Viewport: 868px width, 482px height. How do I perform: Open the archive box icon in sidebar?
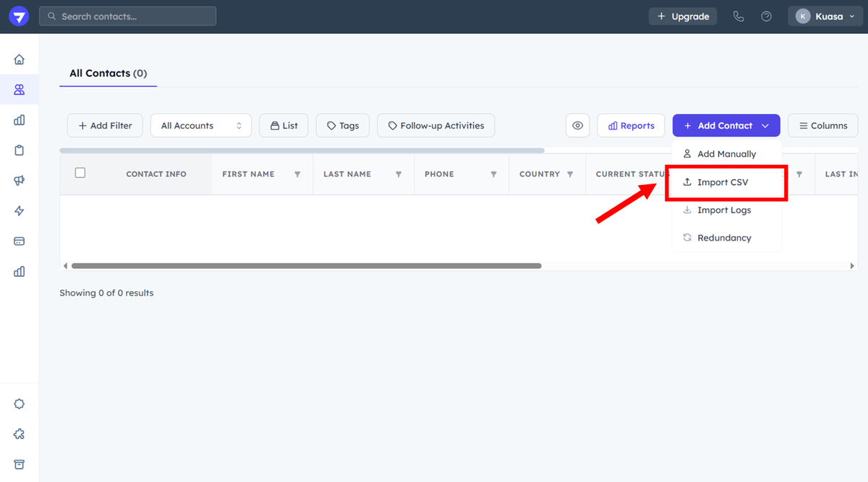(x=20, y=464)
